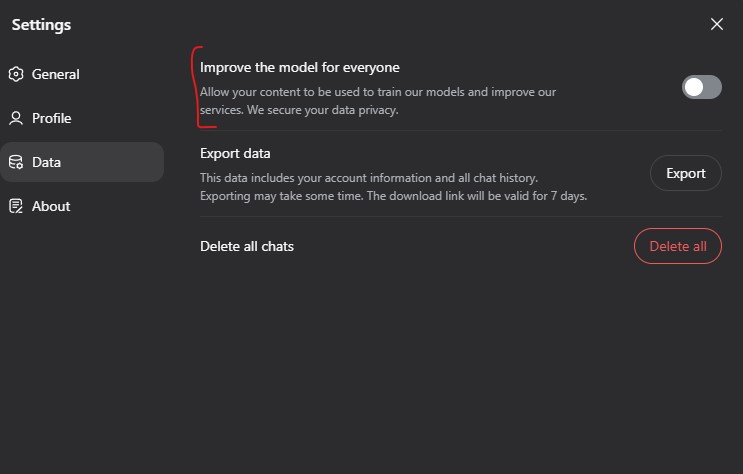Click the Improve the model for everyone title

[x=299, y=67]
